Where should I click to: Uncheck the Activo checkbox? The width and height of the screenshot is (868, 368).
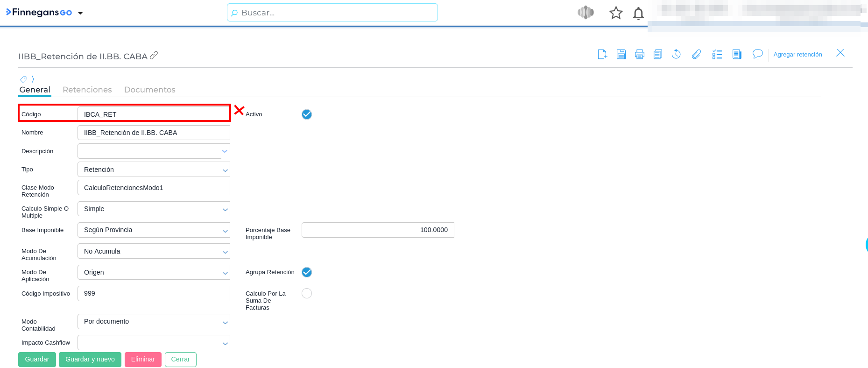click(x=307, y=114)
